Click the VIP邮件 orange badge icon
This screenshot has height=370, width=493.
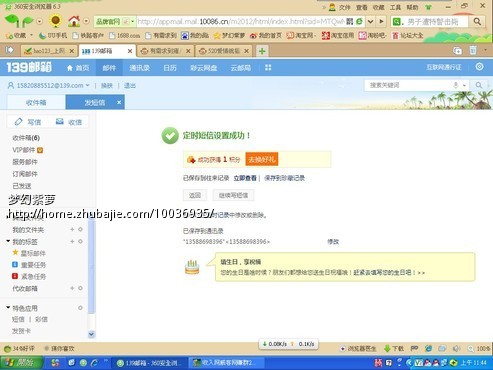[40, 150]
